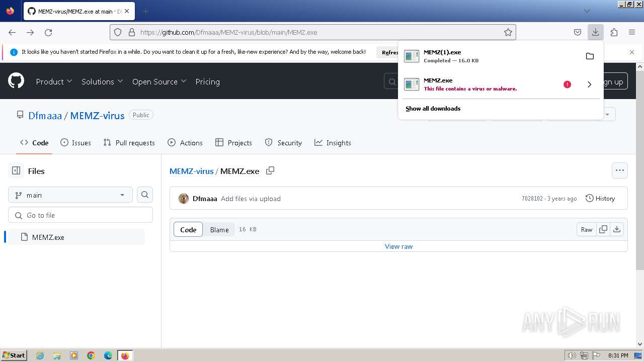Image resolution: width=644 pixels, height=362 pixels.
Task: Click the Windows Start button
Action: 14,355
